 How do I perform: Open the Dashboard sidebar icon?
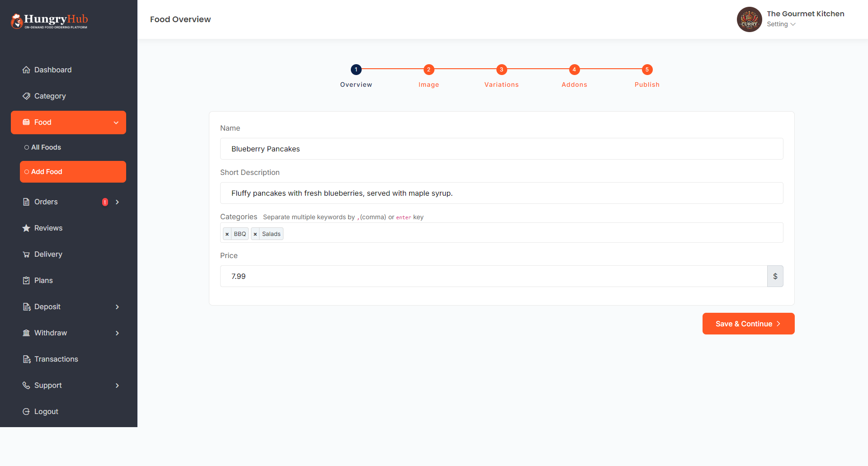pos(26,70)
